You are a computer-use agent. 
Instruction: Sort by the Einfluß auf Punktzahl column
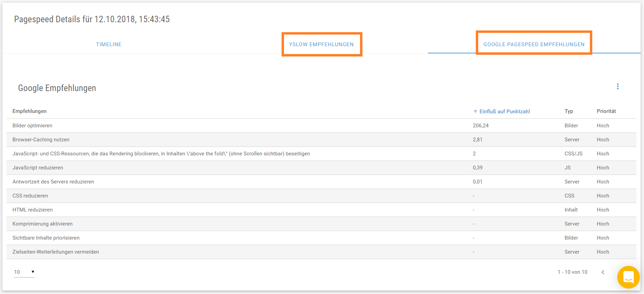point(505,112)
